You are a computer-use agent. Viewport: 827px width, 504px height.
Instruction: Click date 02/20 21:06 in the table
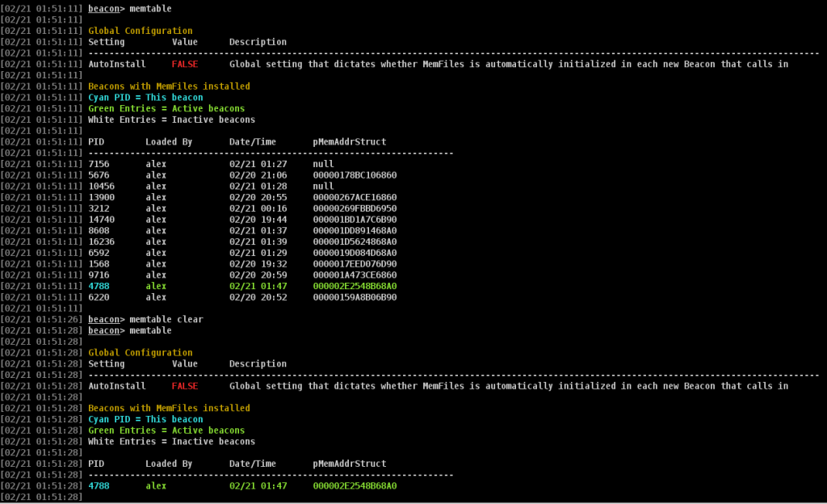tap(258, 175)
